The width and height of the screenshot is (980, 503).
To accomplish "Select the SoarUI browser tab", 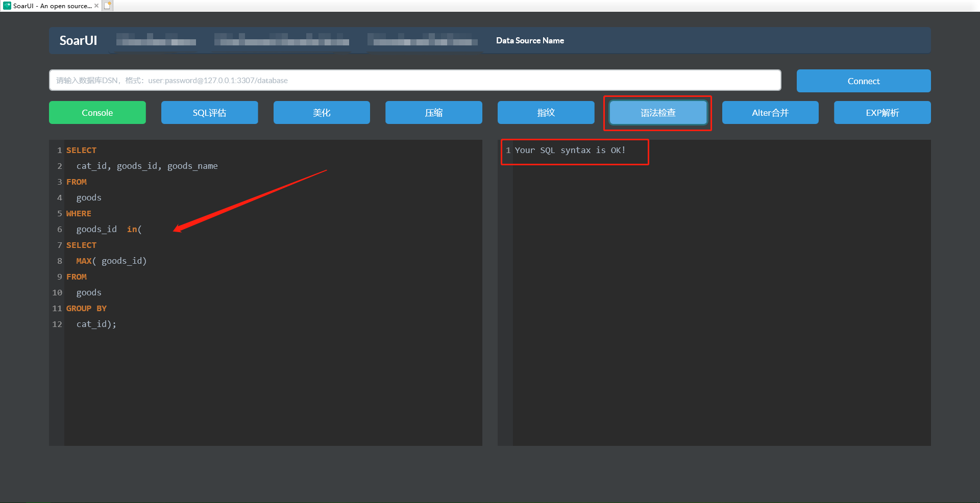I will pyautogui.click(x=51, y=6).
